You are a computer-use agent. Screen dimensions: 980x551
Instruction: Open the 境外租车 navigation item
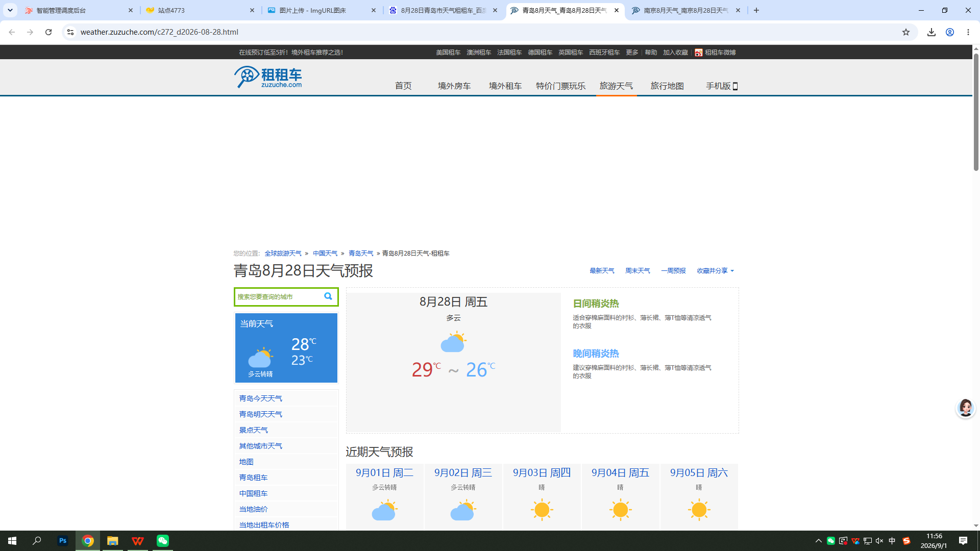click(x=505, y=86)
